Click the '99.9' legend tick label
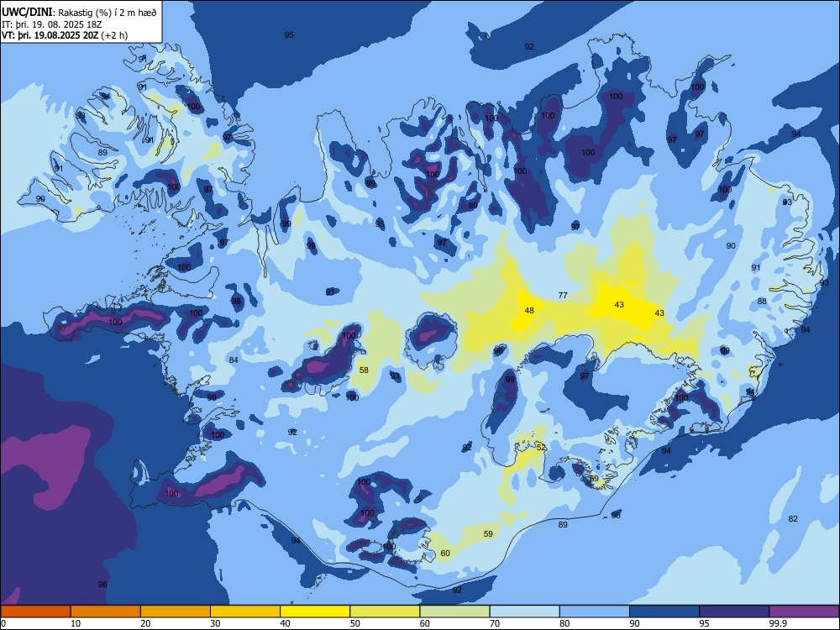 777,623
